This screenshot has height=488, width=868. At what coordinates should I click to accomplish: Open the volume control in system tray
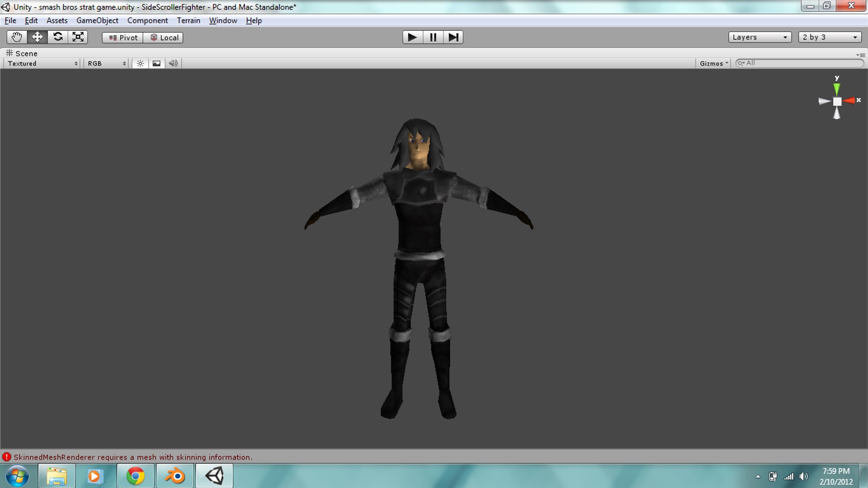pos(803,476)
